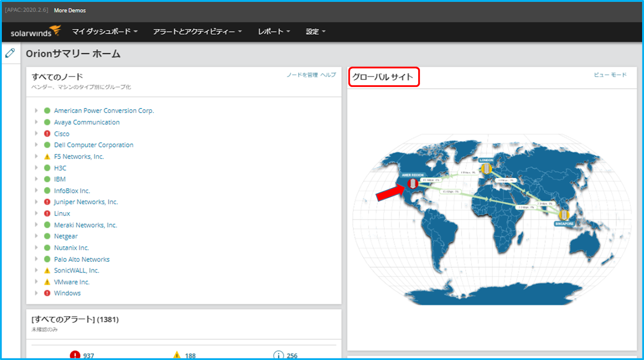The width and height of the screenshot is (644, 360).
Task: Click warning triangle icon beside F5 Networks
Action: tap(47, 156)
